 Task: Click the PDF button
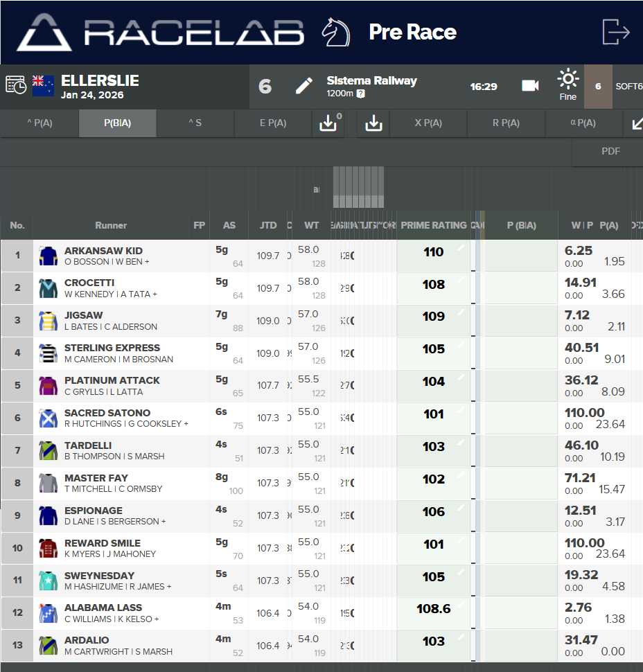coord(610,152)
